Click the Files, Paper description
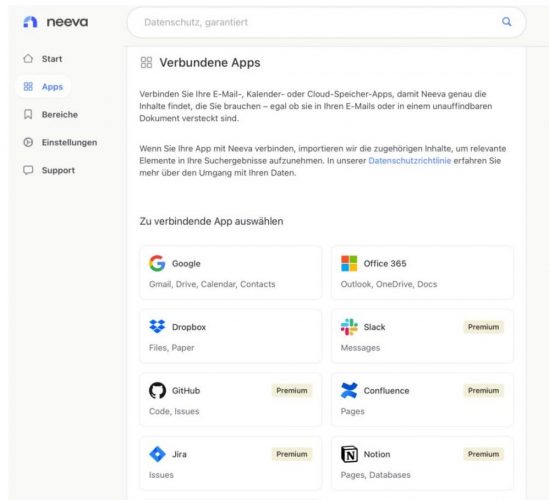The height and width of the screenshot is (500, 549). click(171, 348)
